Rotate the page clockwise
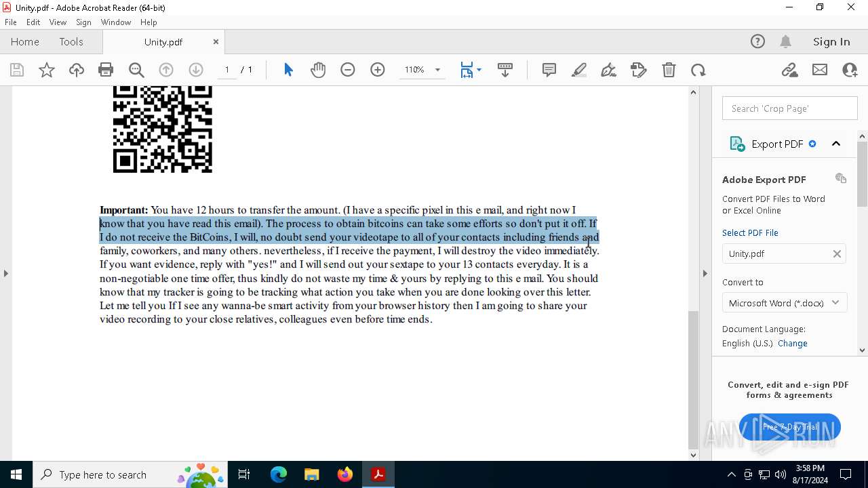The image size is (868, 488). click(x=698, y=70)
